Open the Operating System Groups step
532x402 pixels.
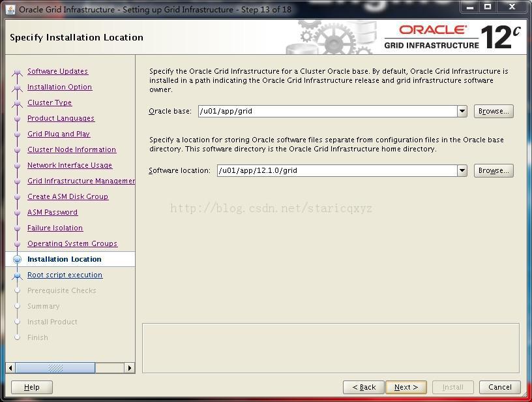[x=72, y=243]
